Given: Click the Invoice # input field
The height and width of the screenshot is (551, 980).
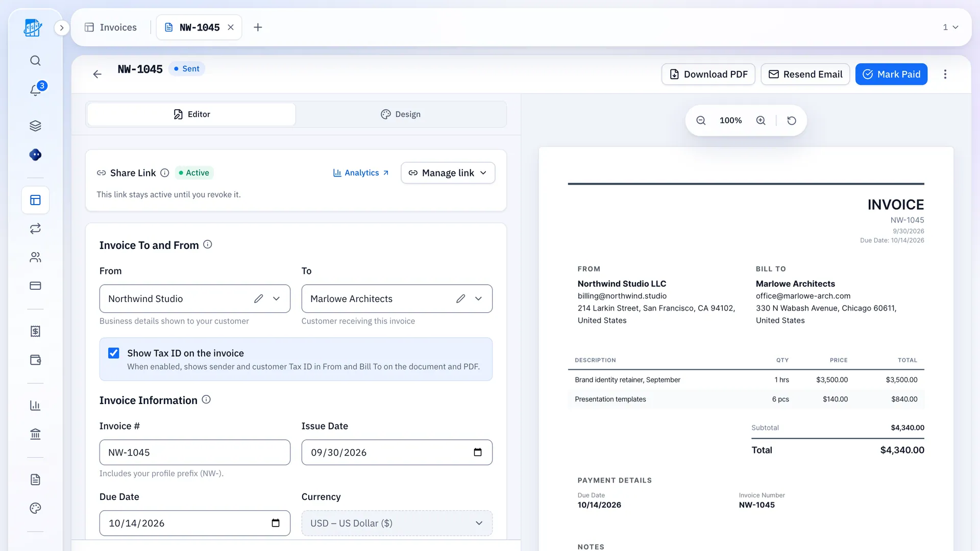Looking at the screenshot, I should click(x=194, y=453).
